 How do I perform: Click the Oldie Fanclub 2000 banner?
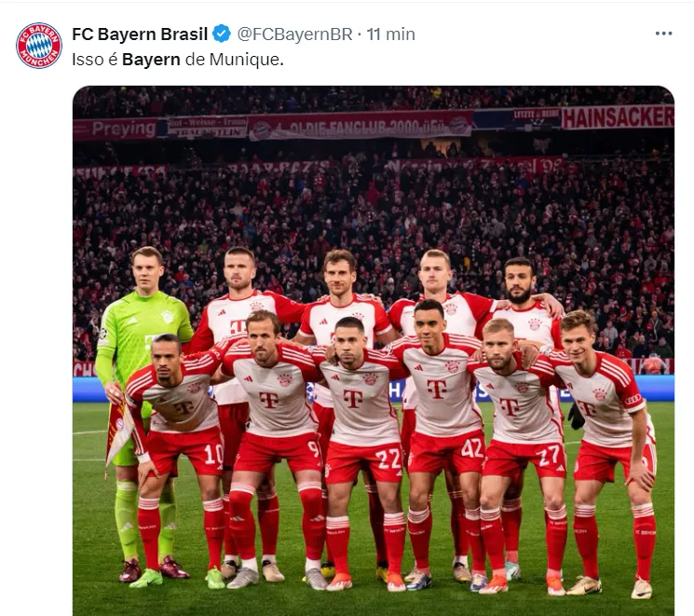coord(361,126)
